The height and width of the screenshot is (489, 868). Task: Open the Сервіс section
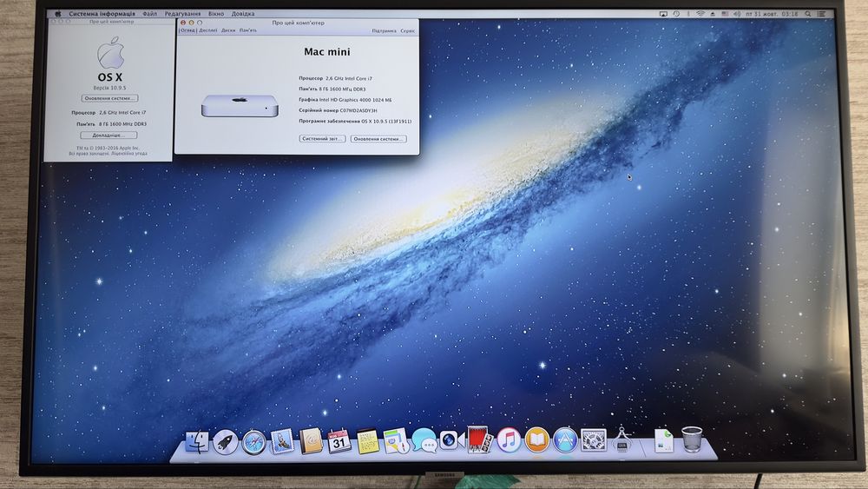(x=407, y=31)
